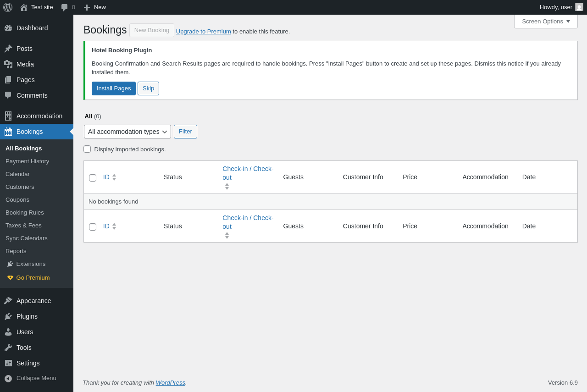Image resolution: width=587 pixels, height=392 pixels.
Task: Open the All accommodation types dropdown
Action: pyautogui.click(x=127, y=132)
